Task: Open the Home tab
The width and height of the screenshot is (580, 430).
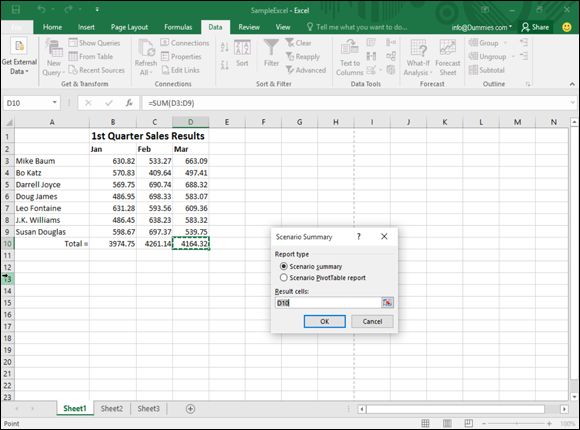Action: [x=52, y=27]
